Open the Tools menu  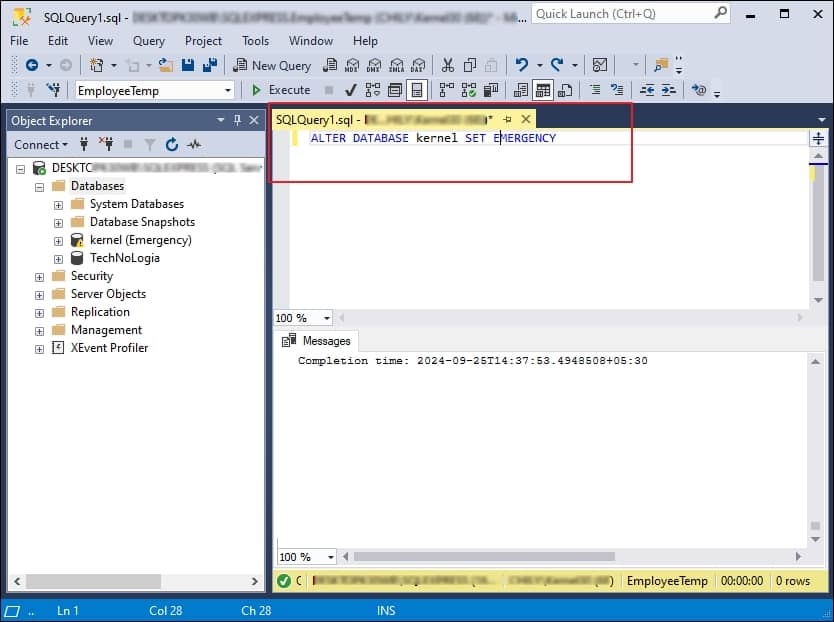(255, 40)
